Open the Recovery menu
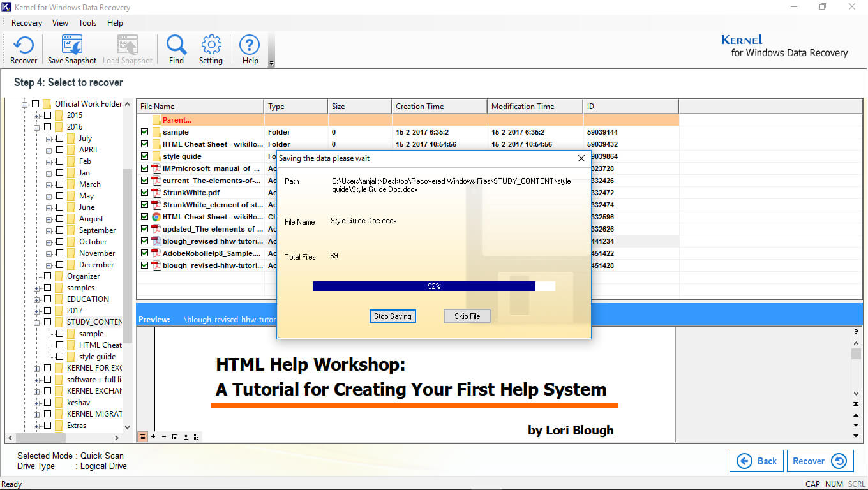The height and width of the screenshot is (490, 868). 26,22
